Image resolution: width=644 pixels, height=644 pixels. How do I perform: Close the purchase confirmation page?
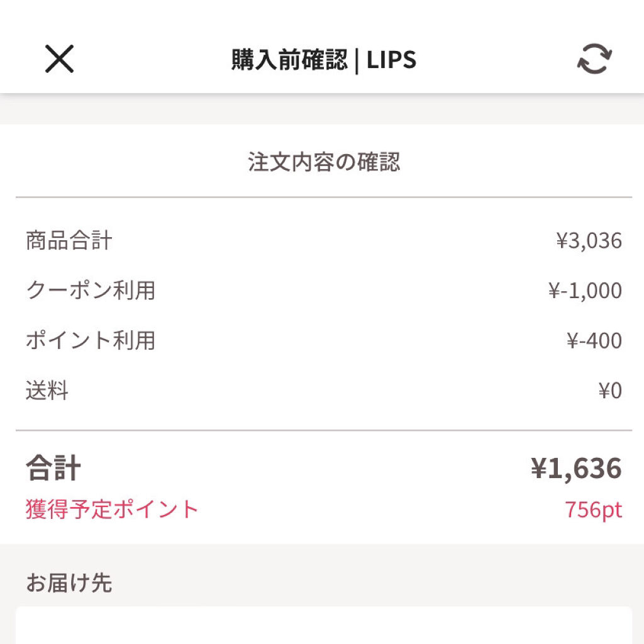point(60,60)
